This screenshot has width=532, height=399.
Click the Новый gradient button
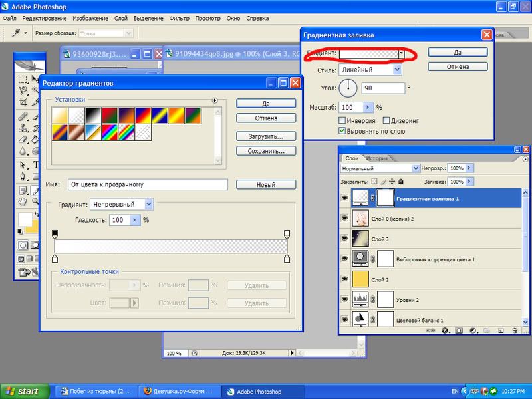[x=266, y=185]
